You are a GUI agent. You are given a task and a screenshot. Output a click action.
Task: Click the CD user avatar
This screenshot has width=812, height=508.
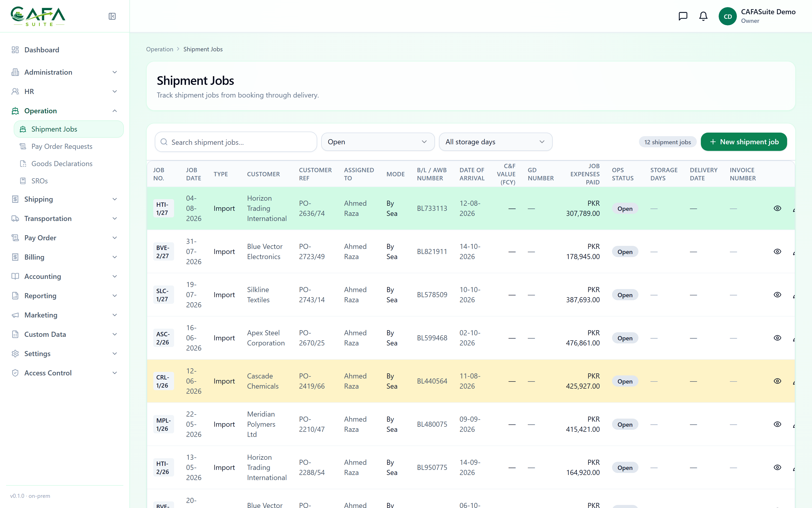[x=728, y=16]
